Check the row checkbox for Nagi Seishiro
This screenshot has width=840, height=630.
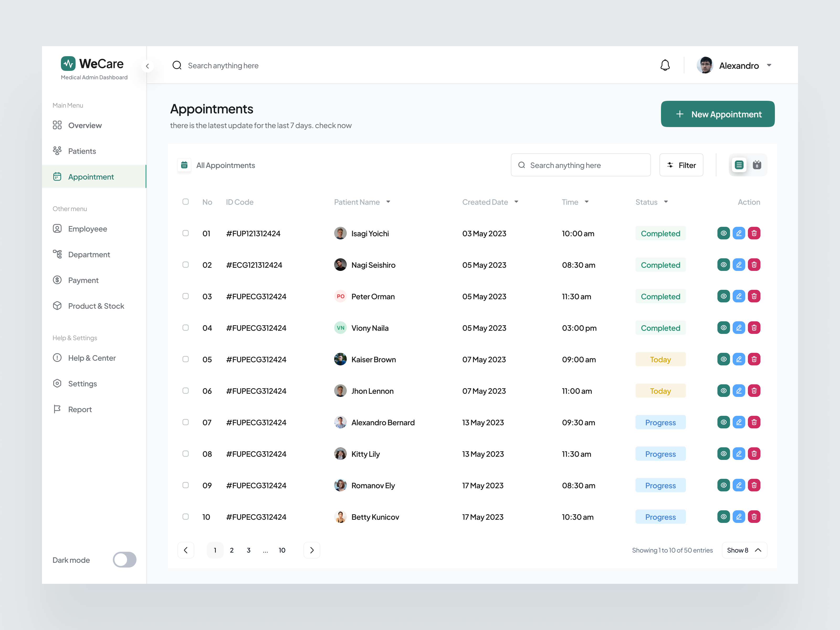pyautogui.click(x=186, y=265)
